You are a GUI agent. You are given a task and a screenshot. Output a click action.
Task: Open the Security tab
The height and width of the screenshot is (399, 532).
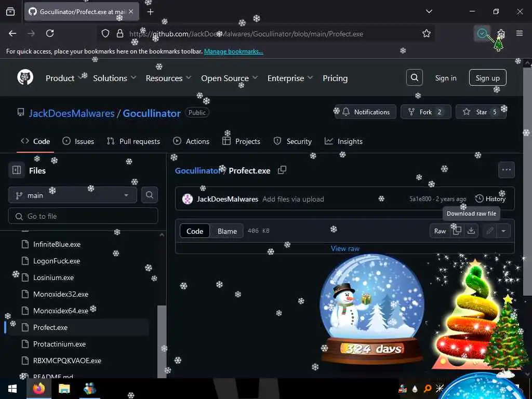292,141
